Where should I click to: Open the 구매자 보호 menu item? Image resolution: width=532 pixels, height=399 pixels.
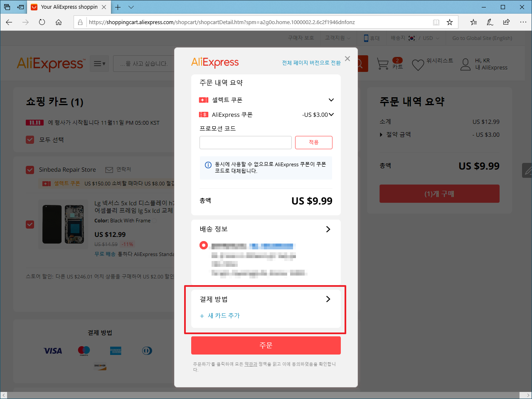[x=301, y=38]
